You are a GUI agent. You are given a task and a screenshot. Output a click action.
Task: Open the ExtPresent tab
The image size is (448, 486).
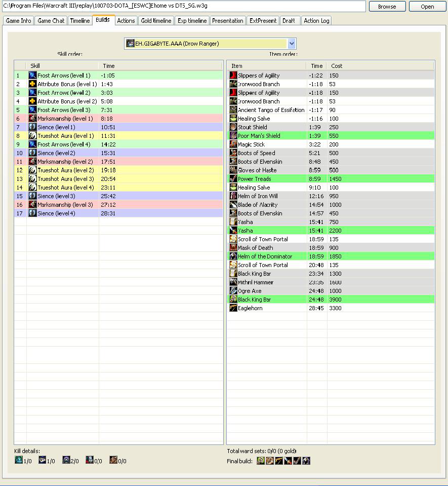pos(263,21)
